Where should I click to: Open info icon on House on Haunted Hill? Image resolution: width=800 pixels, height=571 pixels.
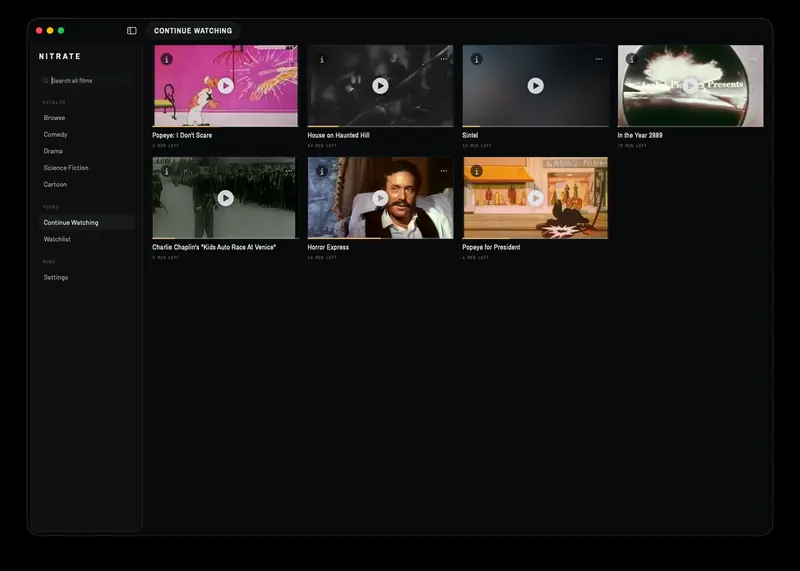[321, 59]
